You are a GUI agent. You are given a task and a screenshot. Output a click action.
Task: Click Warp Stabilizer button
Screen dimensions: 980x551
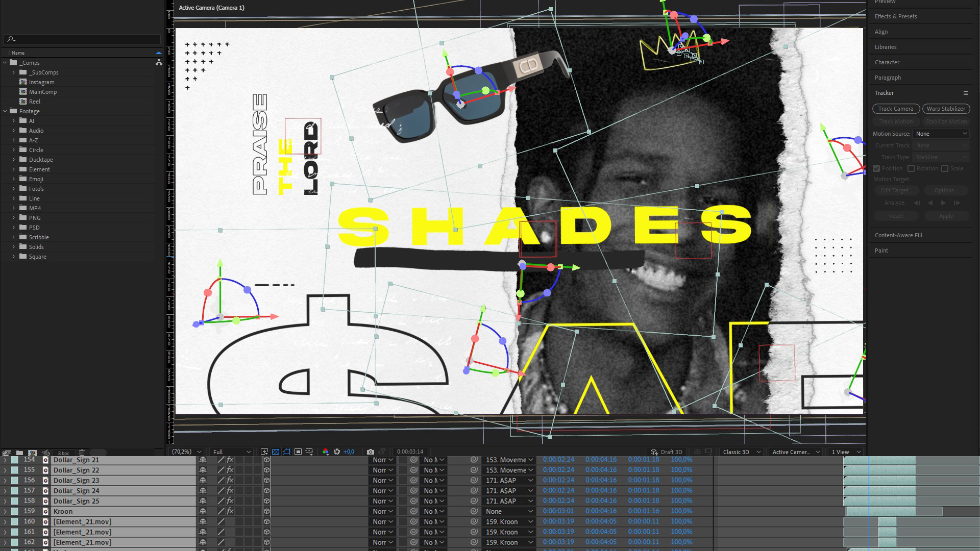[946, 109]
